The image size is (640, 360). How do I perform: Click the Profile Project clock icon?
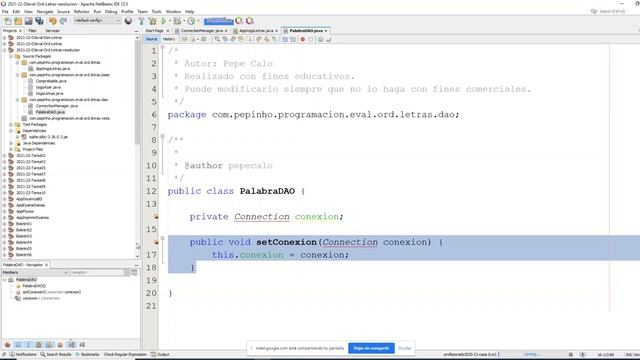191,21
